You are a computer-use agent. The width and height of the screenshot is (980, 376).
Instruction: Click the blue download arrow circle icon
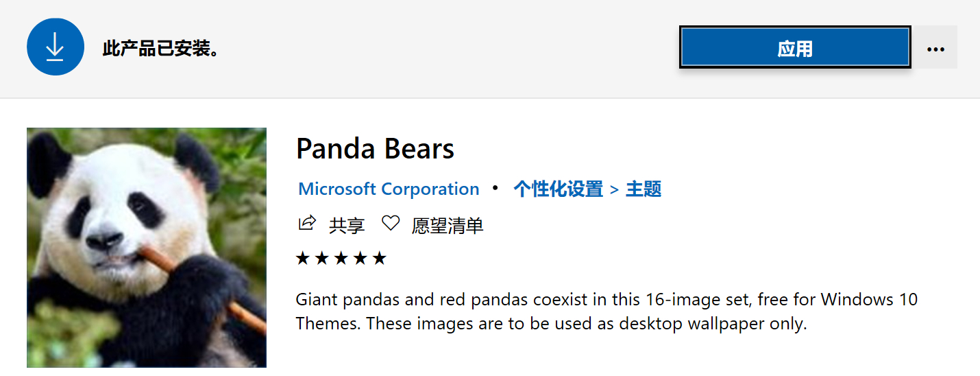55,47
